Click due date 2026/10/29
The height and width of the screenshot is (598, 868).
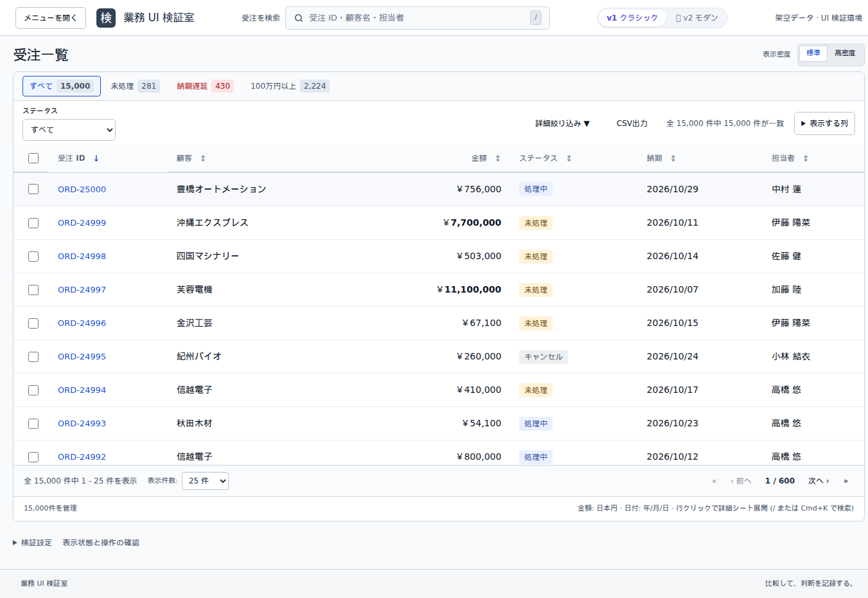coord(673,189)
